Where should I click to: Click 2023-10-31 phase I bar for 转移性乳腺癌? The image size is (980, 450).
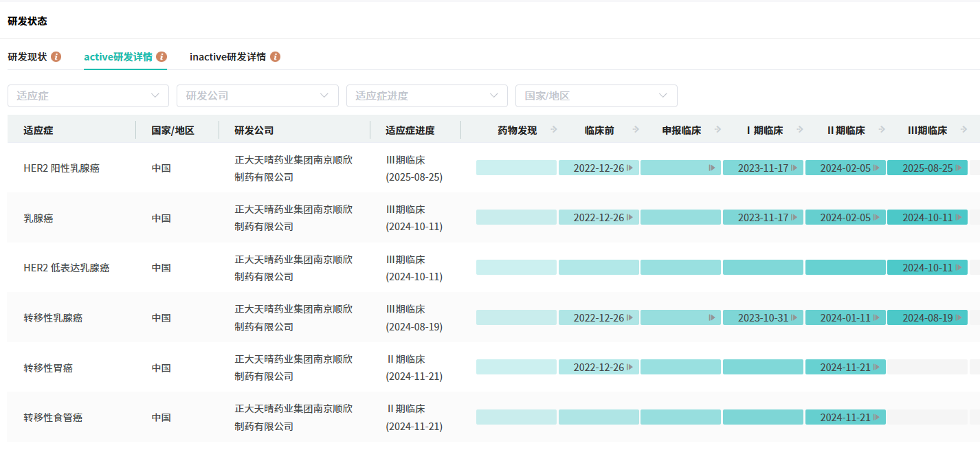[763, 317]
